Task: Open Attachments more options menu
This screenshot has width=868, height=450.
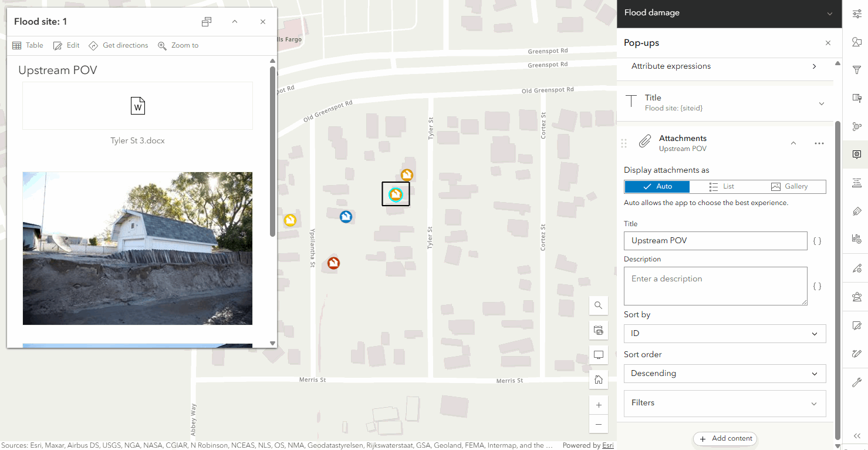Action: click(x=819, y=143)
